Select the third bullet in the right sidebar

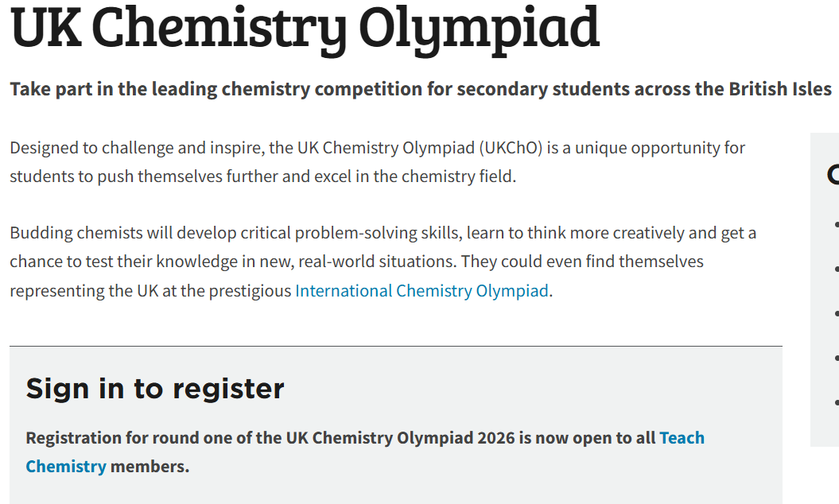click(x=836, y=314)
